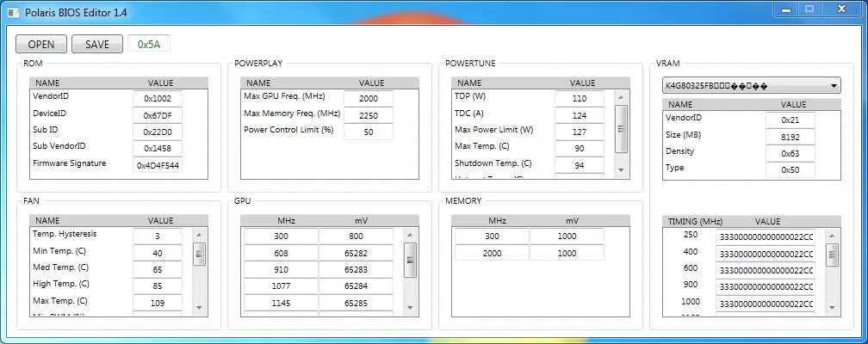Edit the FAN High Temp. value 85
Image resolution: width=868 pixels, height=344 pixels.
point(158,286)
